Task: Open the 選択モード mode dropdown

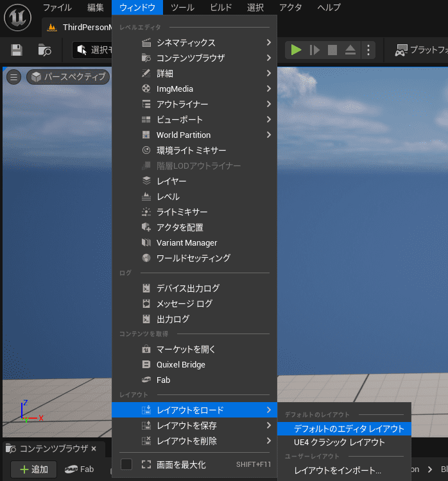Action: 92,50
